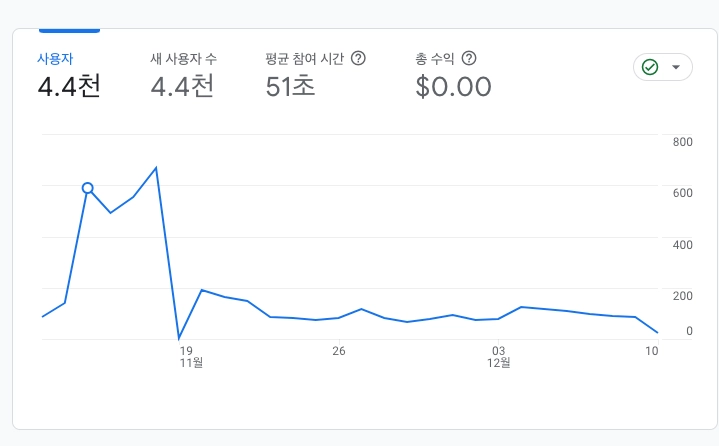Click the 19 11월 date axis label
719x446 pixels.
[x=186, y=357]
